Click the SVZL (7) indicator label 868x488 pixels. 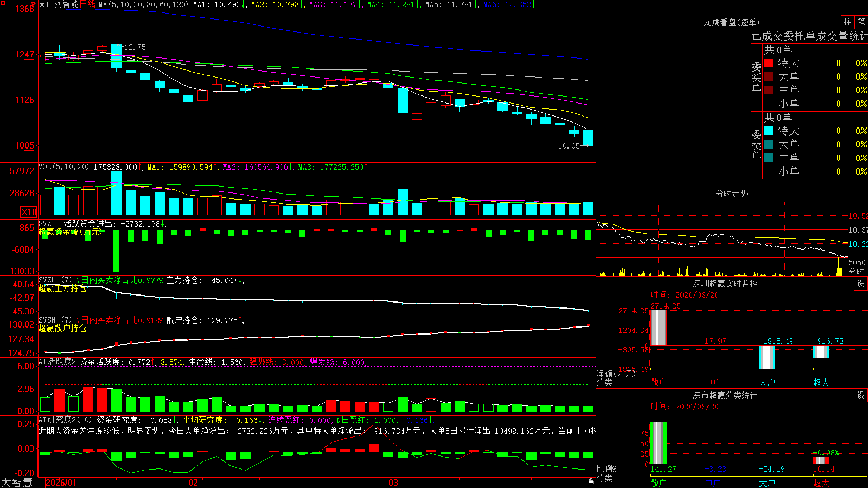point(55,280)
